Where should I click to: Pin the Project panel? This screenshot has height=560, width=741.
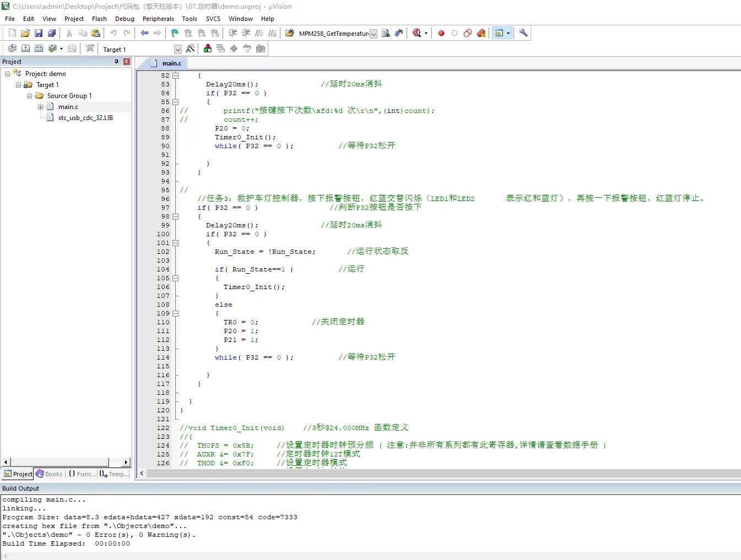tap(116, 62)
